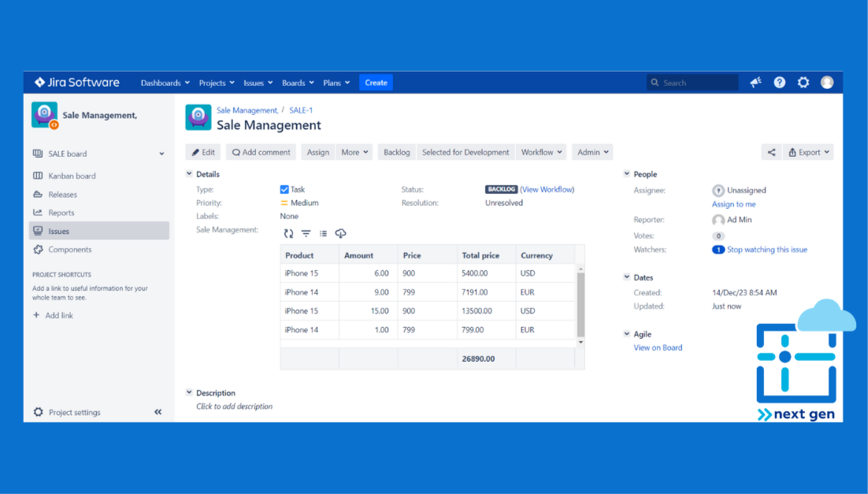
Task: Open the More actions dropdown
Action: 354,152
